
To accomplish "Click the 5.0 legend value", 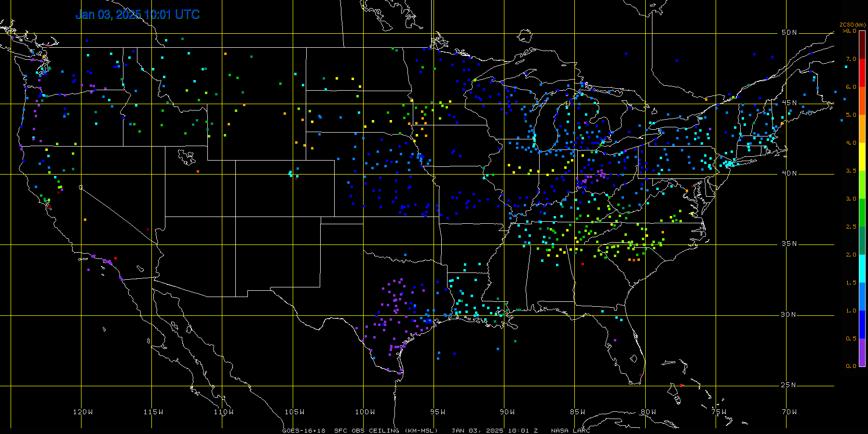I will [x=851, y=115].
